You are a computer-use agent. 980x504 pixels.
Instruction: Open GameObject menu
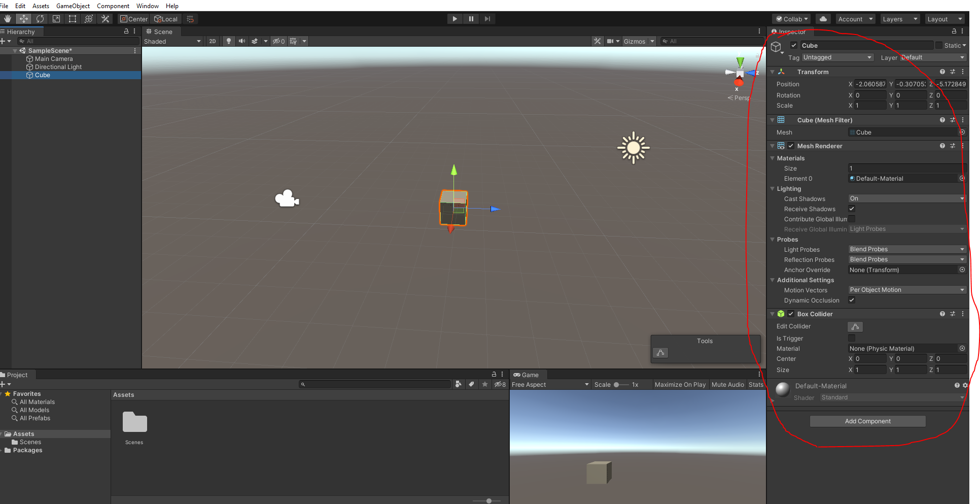pyautogui.click(x=73, y=6)
